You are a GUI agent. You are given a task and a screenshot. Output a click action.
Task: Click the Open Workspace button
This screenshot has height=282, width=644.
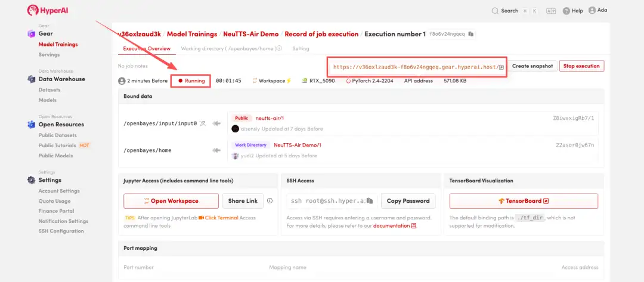[171, 201]
